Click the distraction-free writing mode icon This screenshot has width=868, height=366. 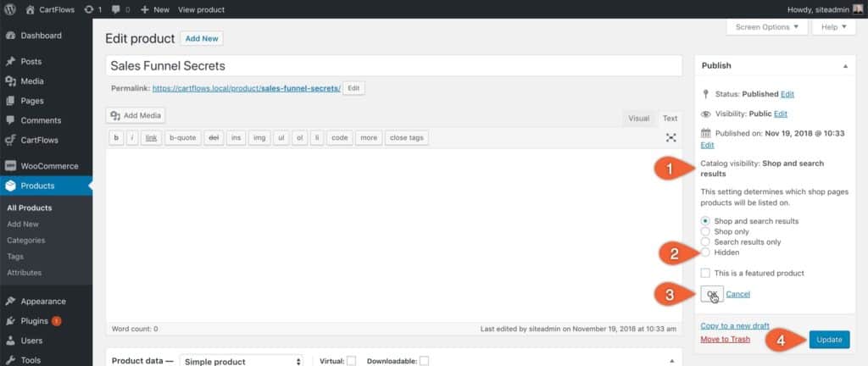click(671, 138)
